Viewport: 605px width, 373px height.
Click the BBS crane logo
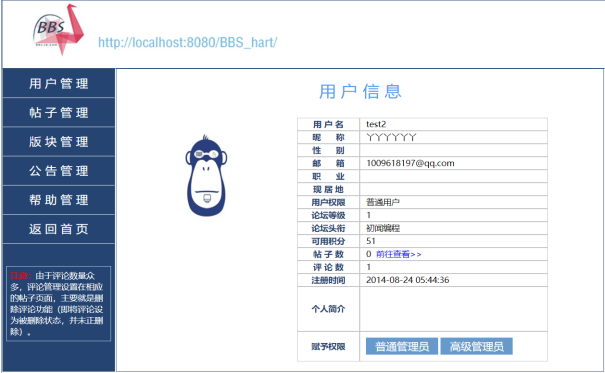tap(58, 30)
